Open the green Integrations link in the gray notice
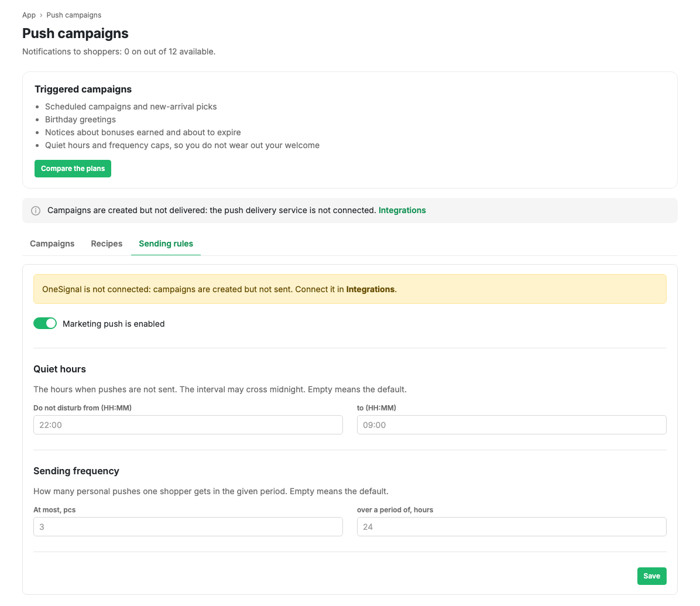Viewport: 700px width, 606px height. (x=402, y=210)
